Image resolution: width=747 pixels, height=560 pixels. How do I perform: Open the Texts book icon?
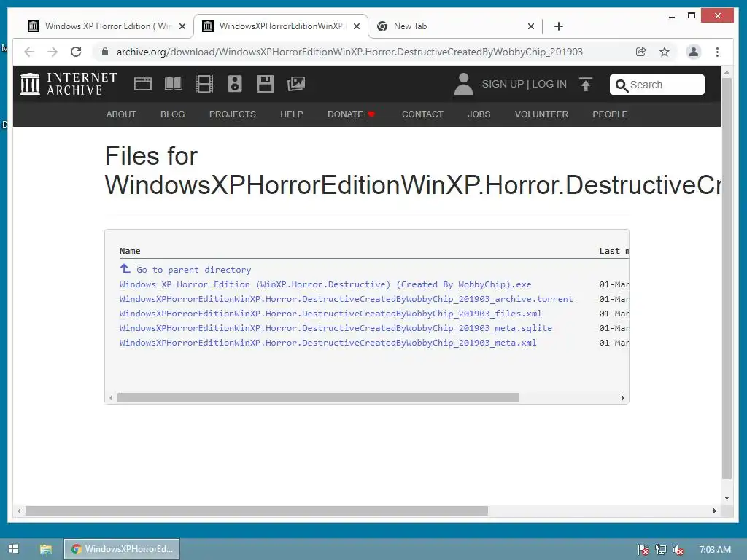click(x=174, y=84)
